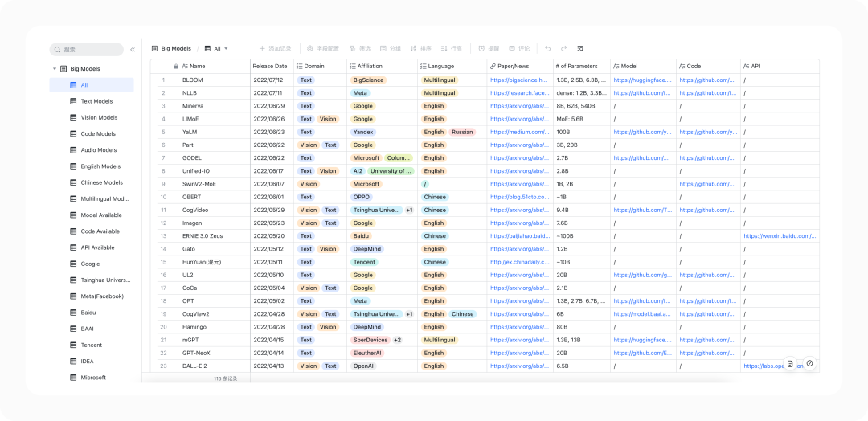This screenshot has height=421, width=868.
Task: Open the API Available view icon
Action: point(73,247)
